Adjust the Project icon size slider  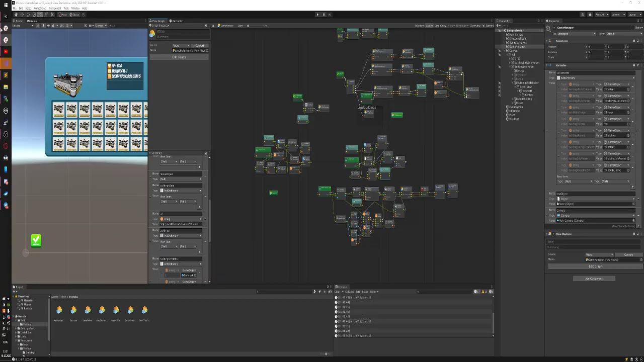pyautogui.click(x=326, y=353)
